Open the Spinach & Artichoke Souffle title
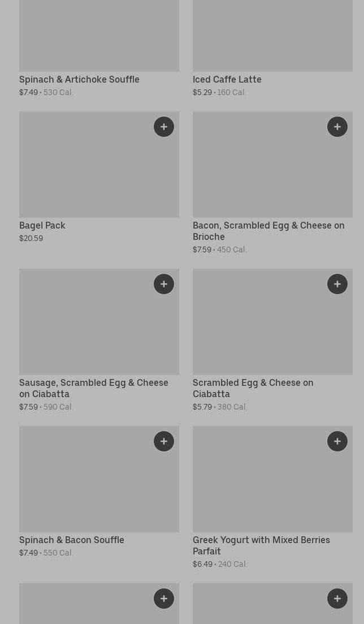364x624 pixels. tap(79, 80)
